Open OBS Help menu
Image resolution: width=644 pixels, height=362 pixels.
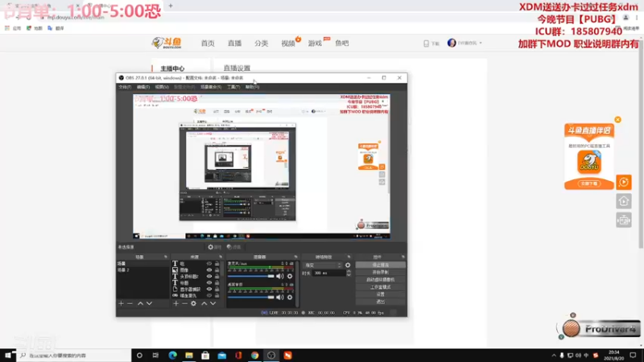pos(252,87)
